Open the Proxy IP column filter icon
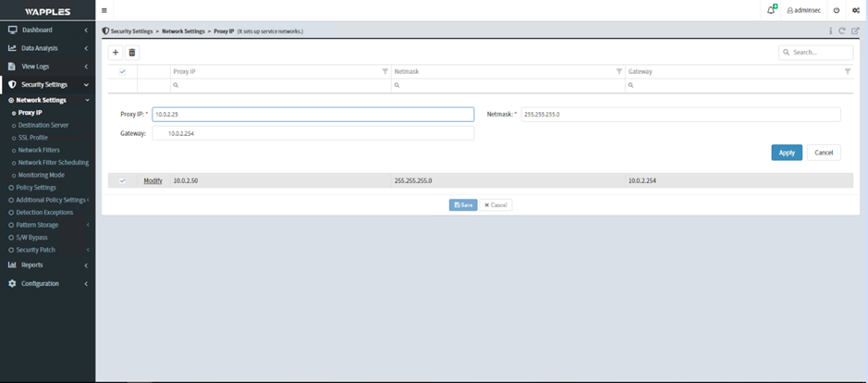868x383 pixels. click(385, 71)
